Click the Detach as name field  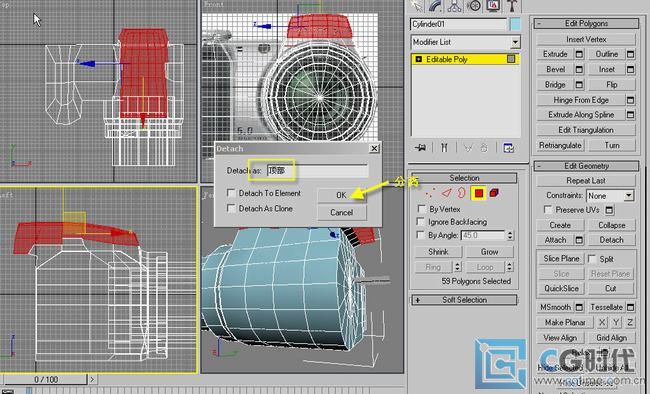[317, 170]
